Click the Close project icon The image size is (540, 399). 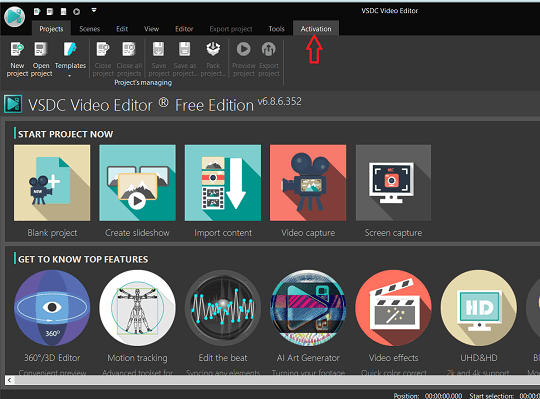click(x=103, y=49)
